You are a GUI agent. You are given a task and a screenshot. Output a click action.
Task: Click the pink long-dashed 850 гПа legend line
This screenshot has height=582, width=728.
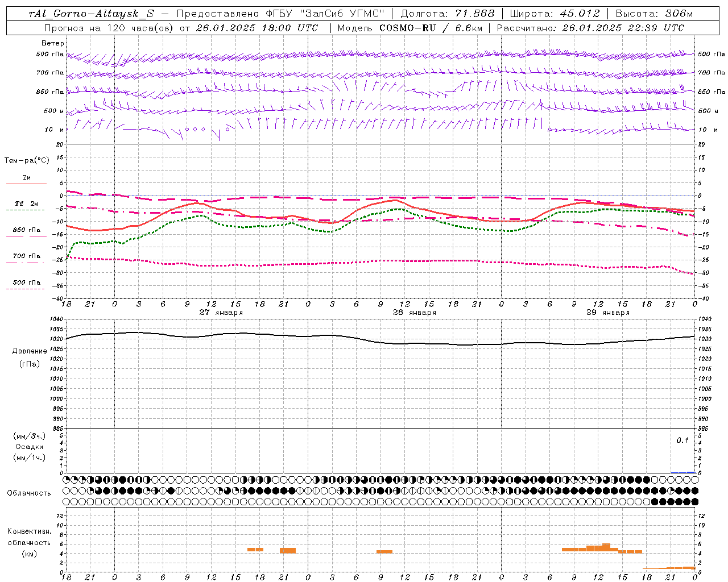(x=26, y=236)
